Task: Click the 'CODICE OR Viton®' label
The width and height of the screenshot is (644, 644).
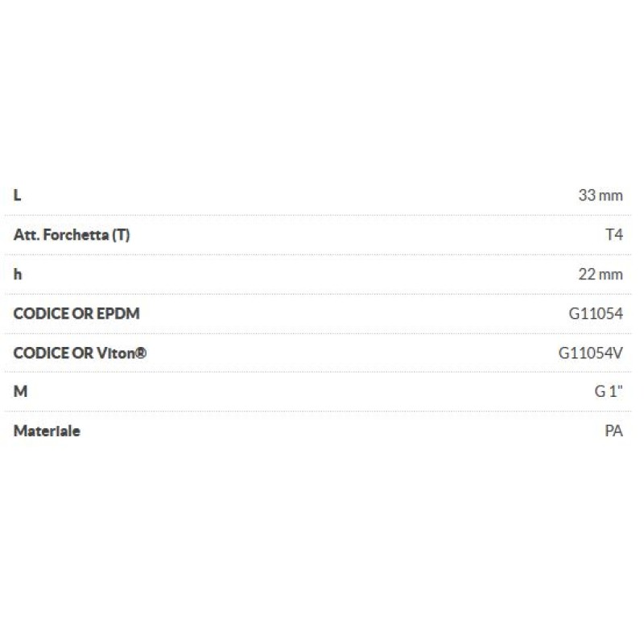Action: coord(80,353)
